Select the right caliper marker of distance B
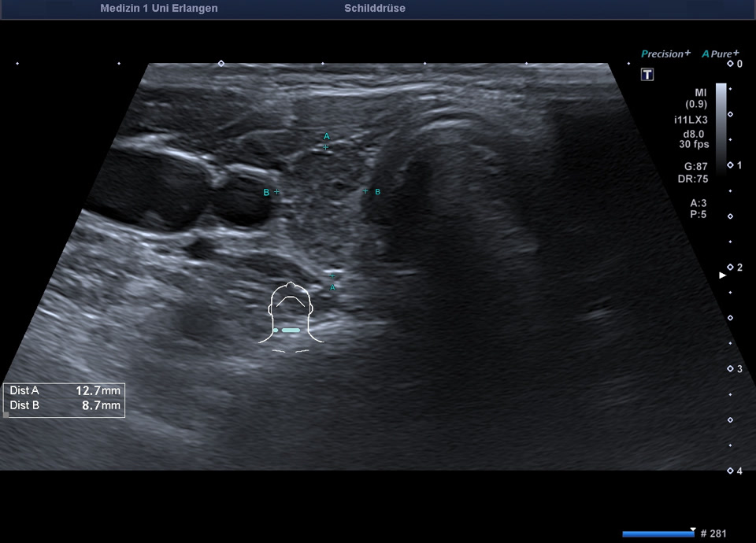Viewport: 756px width, 543px height. pos(365,191)
